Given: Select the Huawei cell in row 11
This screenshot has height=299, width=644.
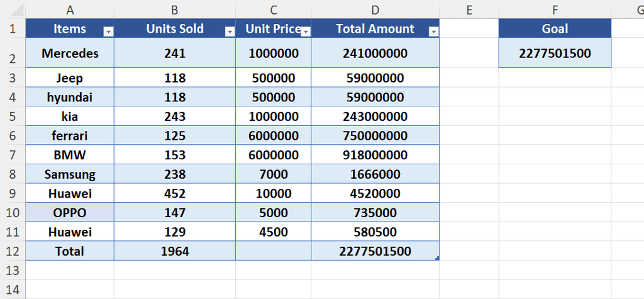Looking at the screenshot, I should pos(70,232).
